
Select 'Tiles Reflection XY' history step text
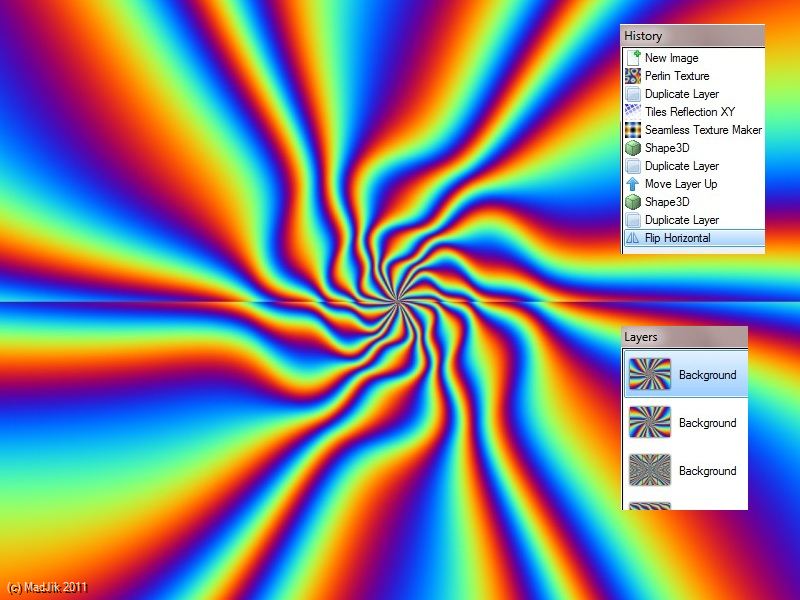(690, 112)
